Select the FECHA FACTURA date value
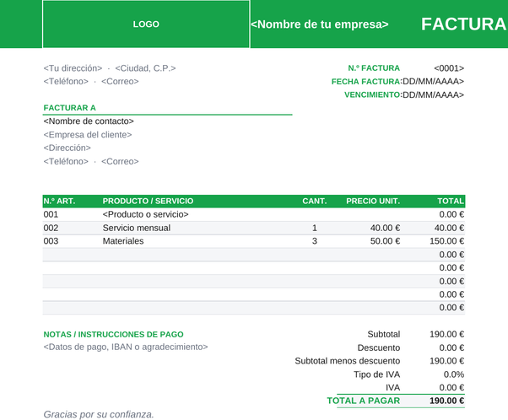Image resolution: width=508 pixels, height=420 pixels. point(434,82)
